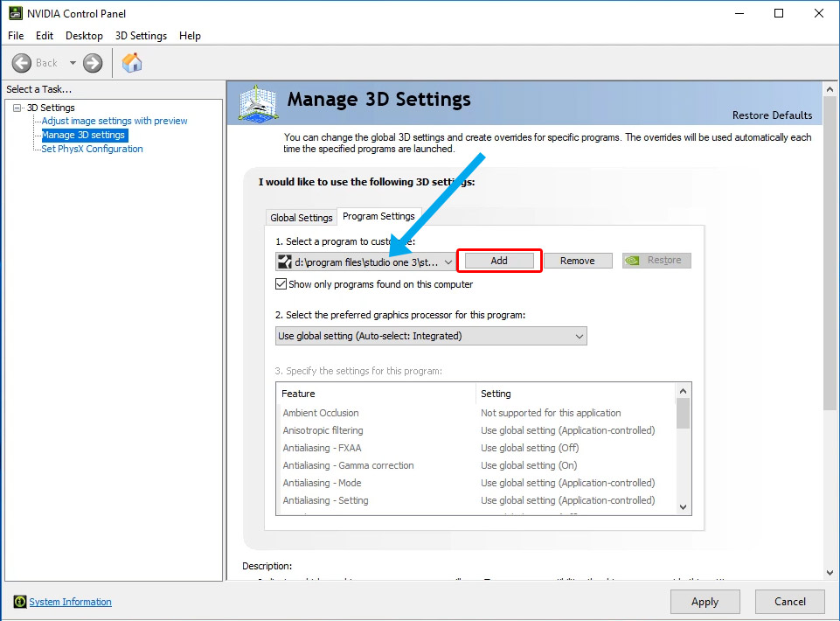Click the Apply button
The height and width of the screenshot is (621, 840).
point(705,602)
